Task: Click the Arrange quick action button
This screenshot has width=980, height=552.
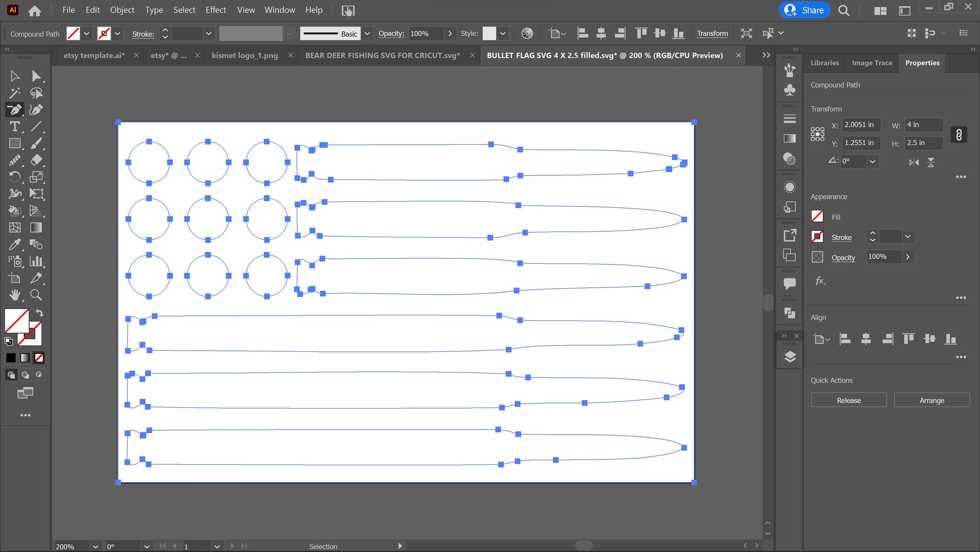Action: 932,400
